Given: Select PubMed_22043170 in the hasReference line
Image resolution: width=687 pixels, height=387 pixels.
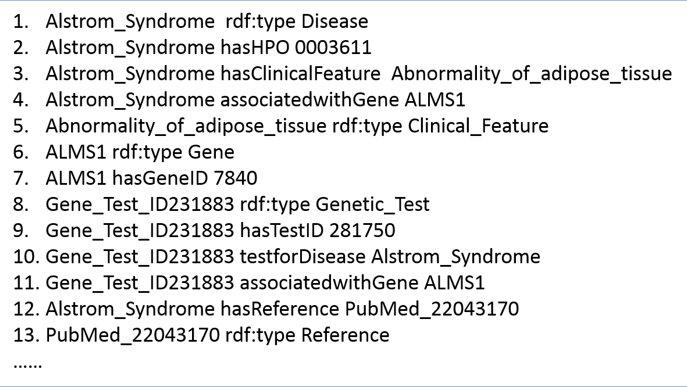Looking at the screenshot, I should [x=432, y=309].
